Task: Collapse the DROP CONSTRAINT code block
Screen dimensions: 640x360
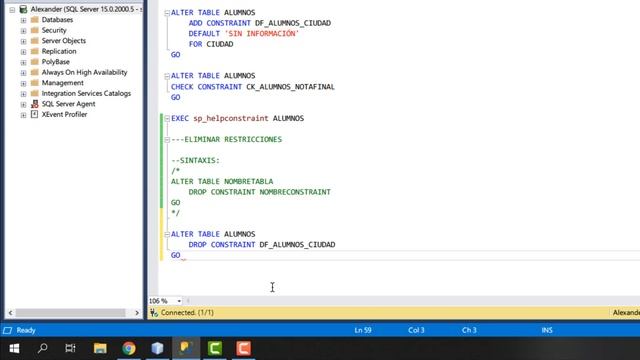Action: [167, 235]
